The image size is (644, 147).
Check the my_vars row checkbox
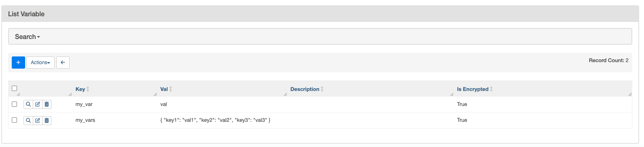click(x=15, y=120)
